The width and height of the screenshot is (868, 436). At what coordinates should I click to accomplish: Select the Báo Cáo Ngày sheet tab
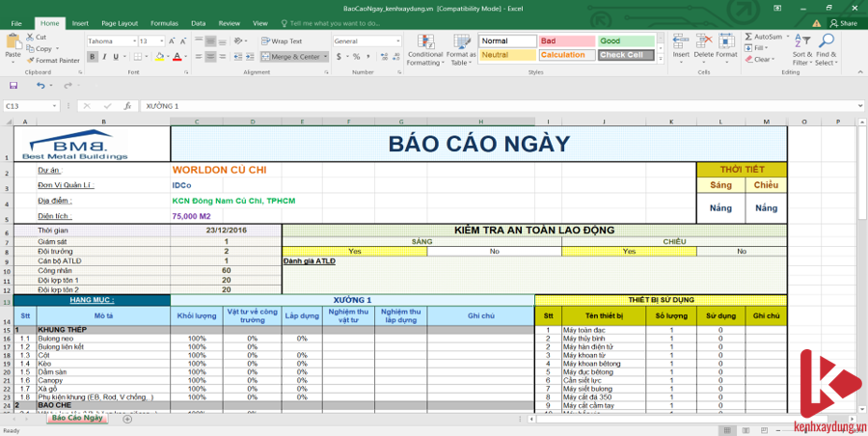click(x=76, y=418)
